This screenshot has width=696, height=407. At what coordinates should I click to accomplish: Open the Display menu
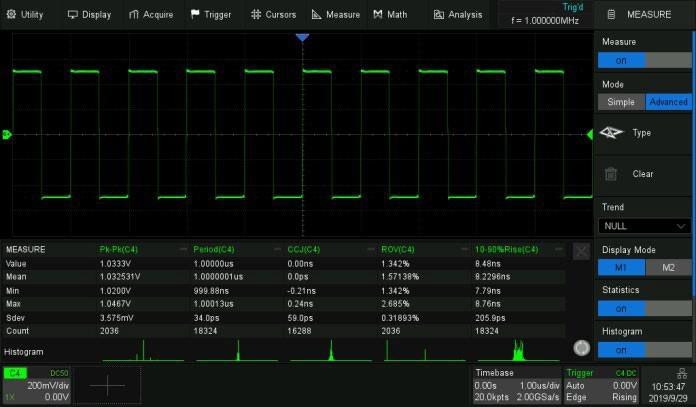click(89, 15)
